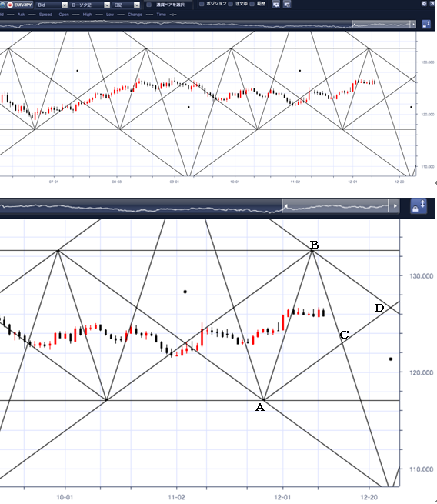Click the upper overview range slider window
This screenshot has height=504, width=437.
click(381, 25)
